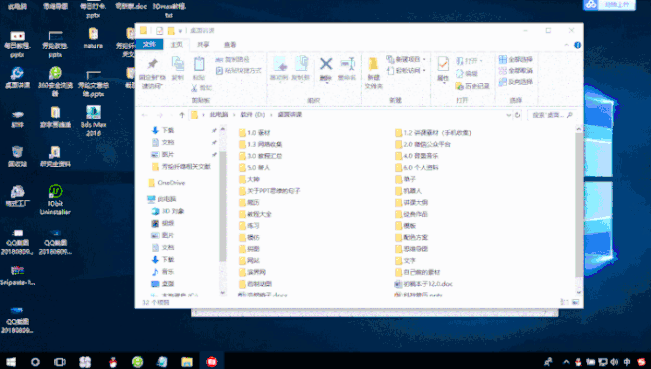Open Customize Quick Access Toolbar dropdown arrow
The width and height of the screenshot is (651, 369).
point(180,31)
